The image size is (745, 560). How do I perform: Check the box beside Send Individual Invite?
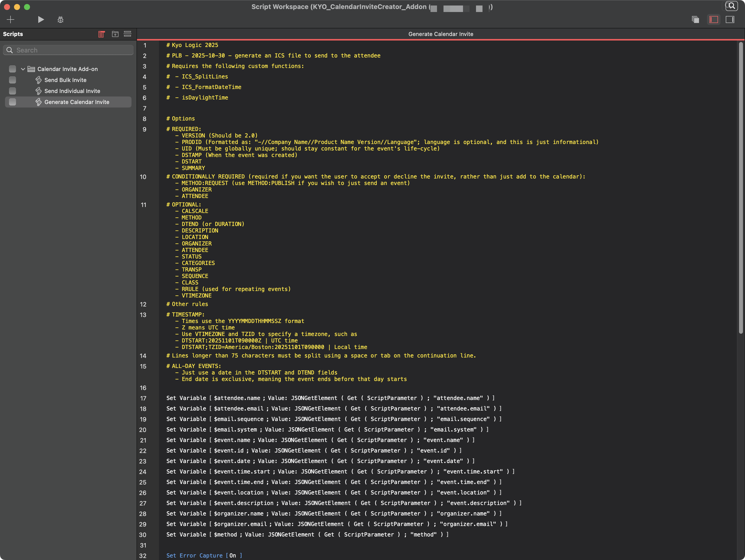point(12,91)
